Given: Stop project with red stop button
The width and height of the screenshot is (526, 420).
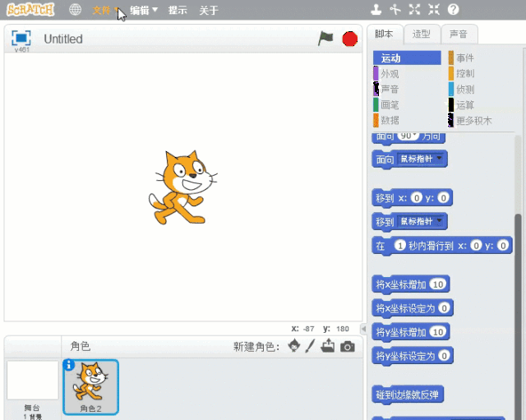Looking at the screenshot, I should [x=350, y=39].
